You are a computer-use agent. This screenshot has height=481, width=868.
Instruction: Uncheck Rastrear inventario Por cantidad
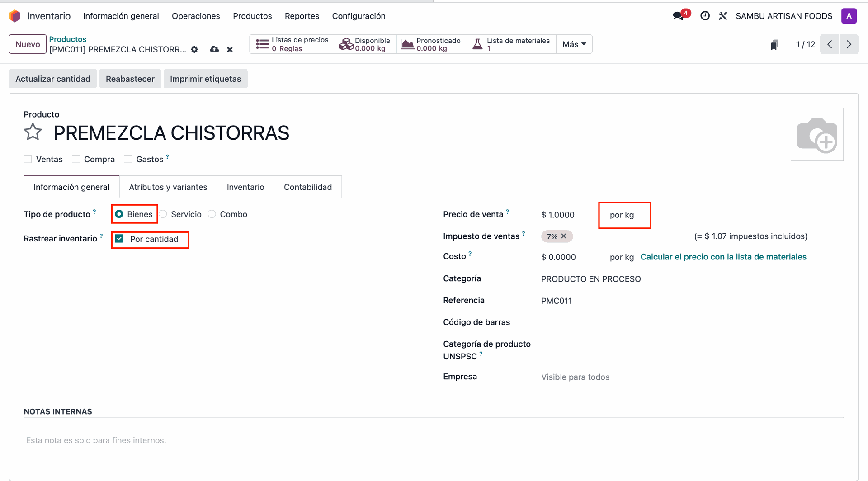click(119, 239)
